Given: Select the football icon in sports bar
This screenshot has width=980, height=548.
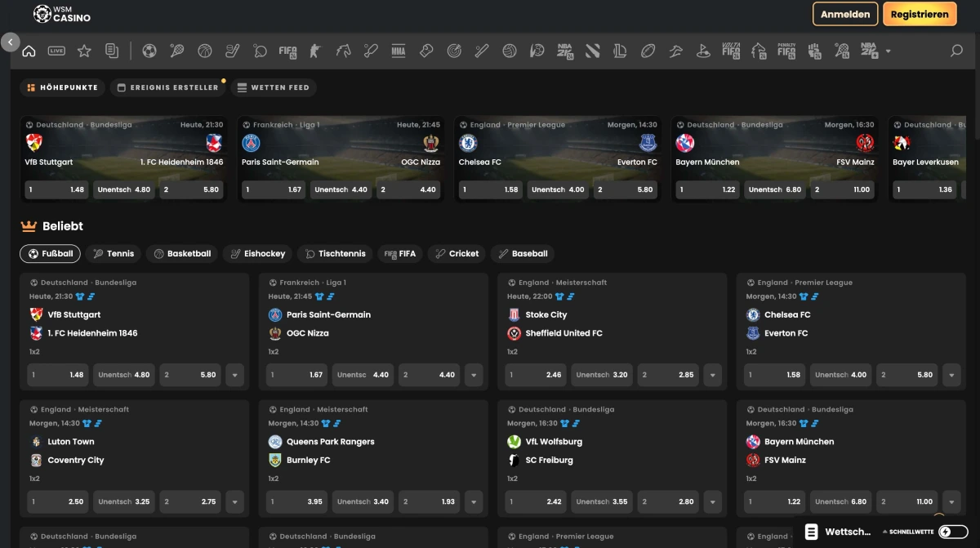Looking at the screenshot, I should point(149,51).
